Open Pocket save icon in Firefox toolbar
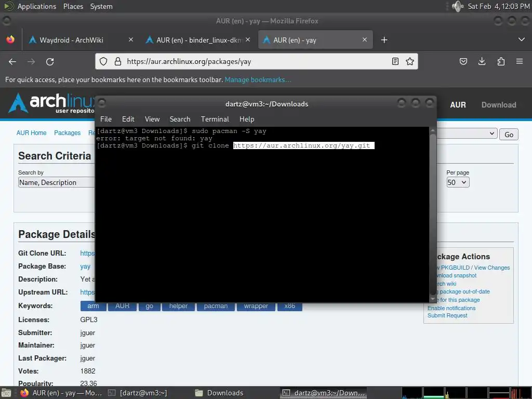The width and height of the screenshot is (532, 399). tap(463, 61)
